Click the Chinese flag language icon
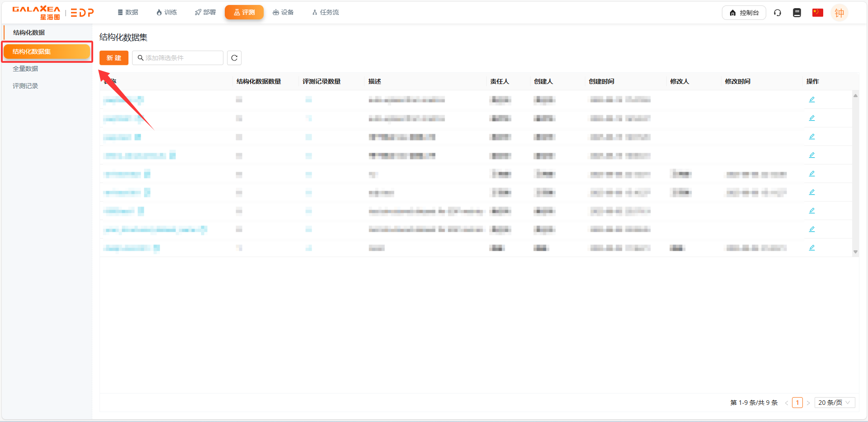The width and height of the screenshot is (868, 422). pos(817,13)
